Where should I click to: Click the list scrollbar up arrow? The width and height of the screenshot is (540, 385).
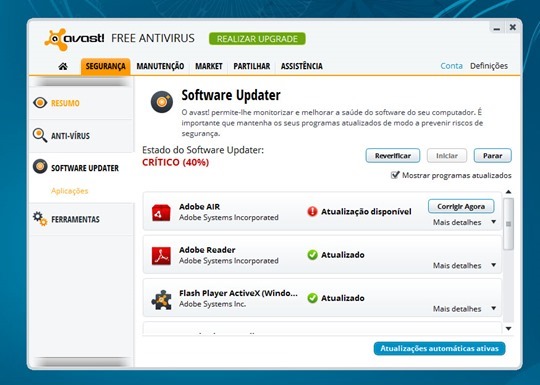[x=508, y=192]
